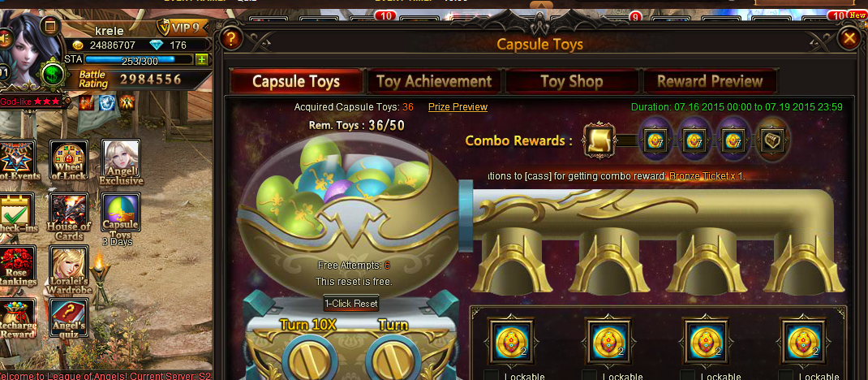Switch to the Toy Shop tab

pos(572,81)
